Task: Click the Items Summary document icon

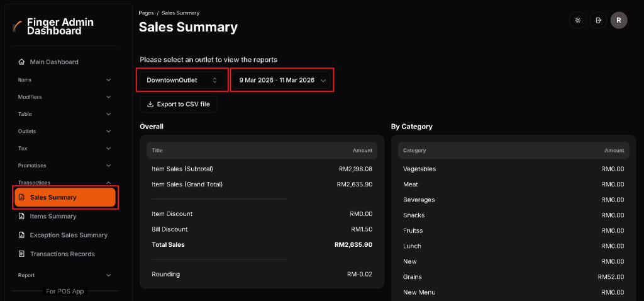Action: (22, 216)
